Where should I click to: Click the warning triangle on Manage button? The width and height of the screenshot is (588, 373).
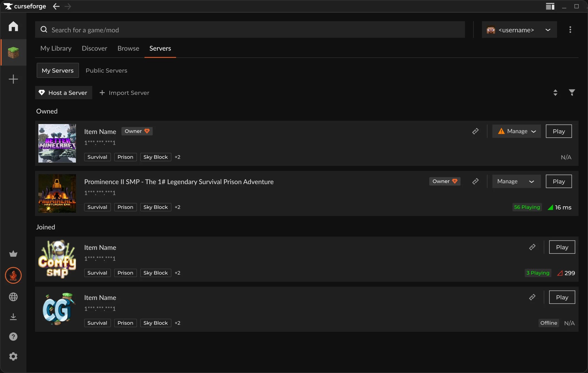point(501,131)
